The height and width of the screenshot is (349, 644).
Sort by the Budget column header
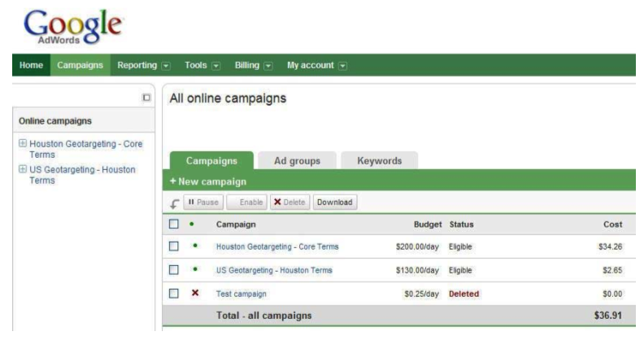tap(428, 225)
